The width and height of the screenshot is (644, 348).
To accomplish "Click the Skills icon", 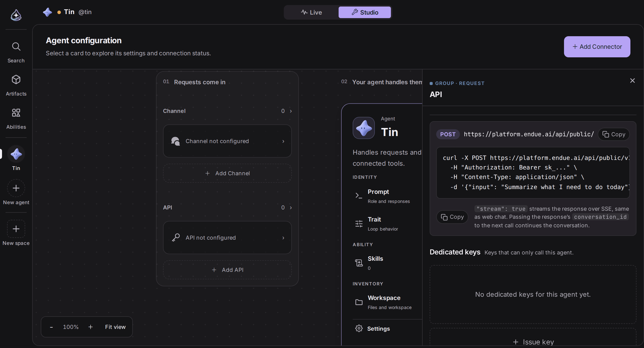I will coord(359,263).
